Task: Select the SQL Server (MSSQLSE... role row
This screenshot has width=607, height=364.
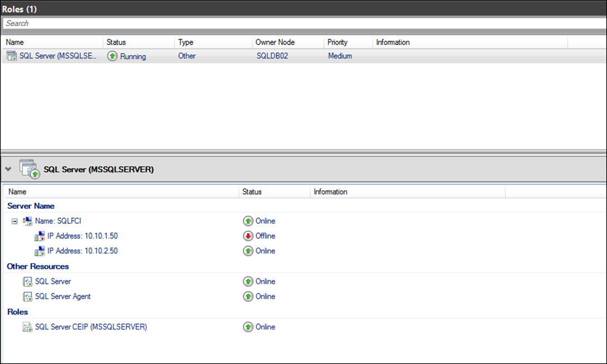Action: click(x=304, y=56)
